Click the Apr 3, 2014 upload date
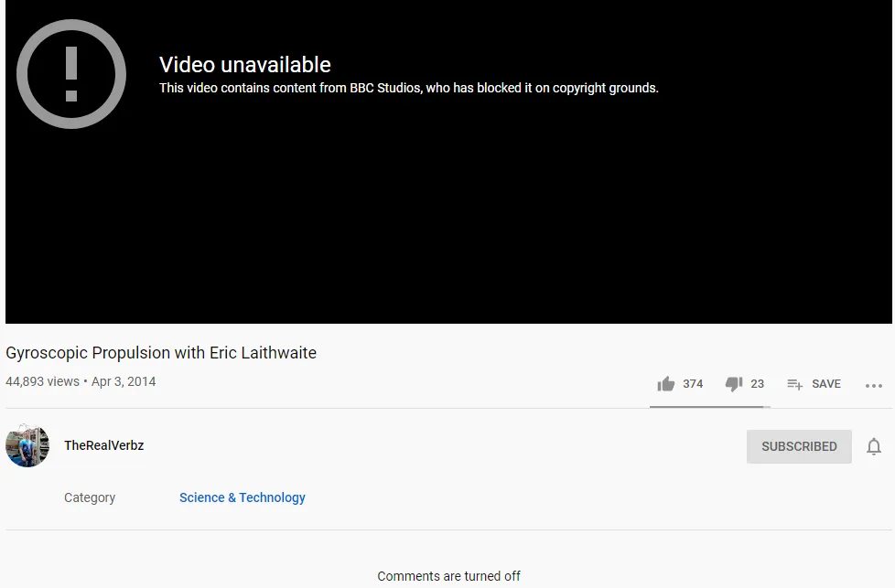 point(124,381)
